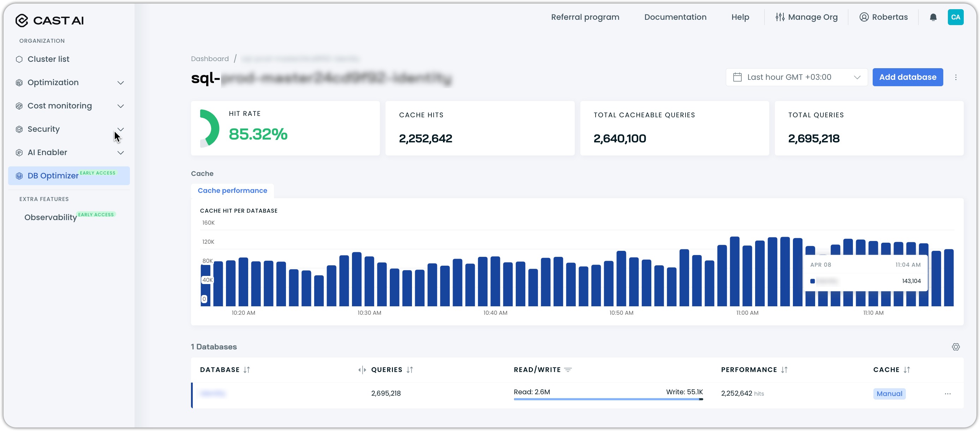Open the database row ellipsis menu
980x431 pixels.
coord(947,393)
